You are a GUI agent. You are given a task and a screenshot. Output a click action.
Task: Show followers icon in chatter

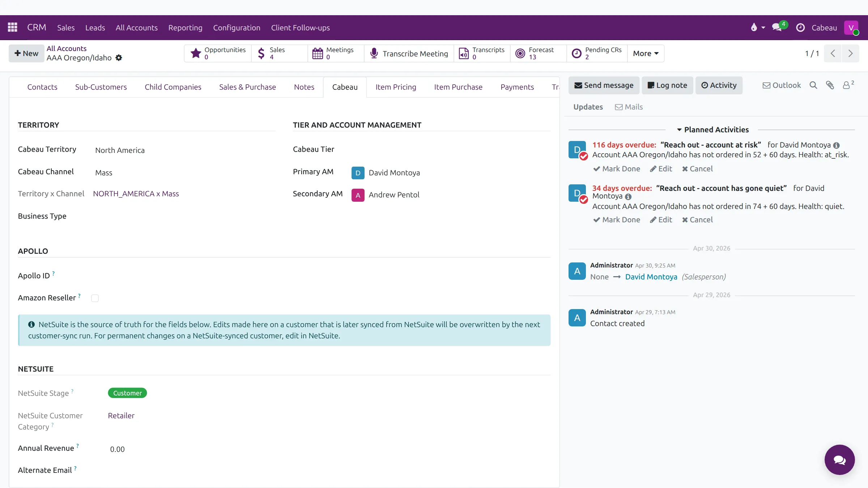(x=848, y=85)
